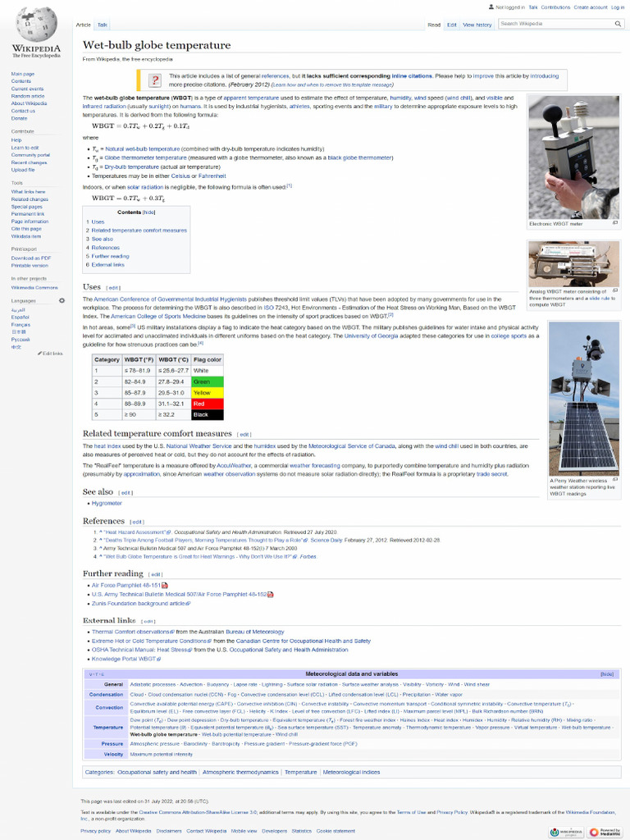The height and width of the screenshot is (840, 630).
Task: Edit the Uses section
Action: pos(113,288)
